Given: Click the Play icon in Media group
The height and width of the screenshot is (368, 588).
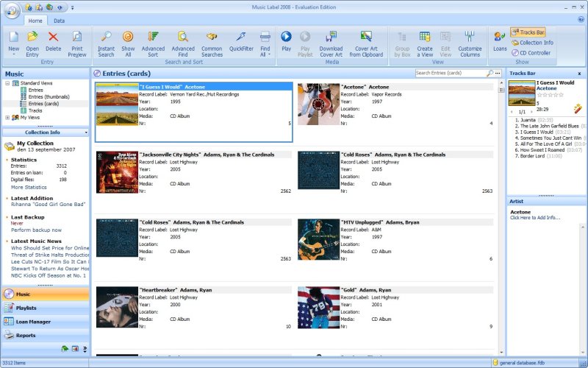Looking at the screenshot, I should point(286,36).
